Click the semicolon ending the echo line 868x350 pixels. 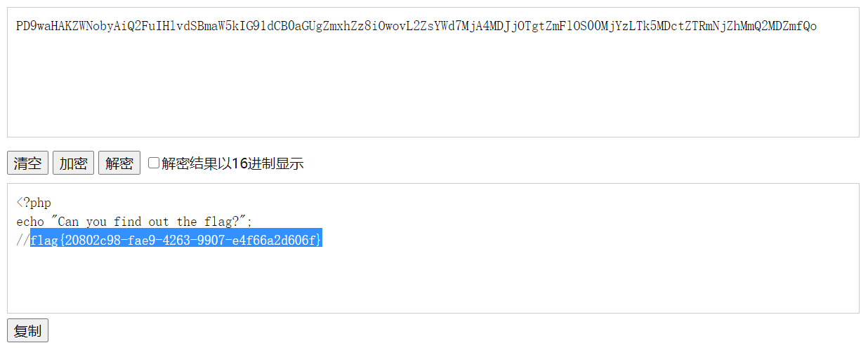pyautogui.click(x=250, y=222)
